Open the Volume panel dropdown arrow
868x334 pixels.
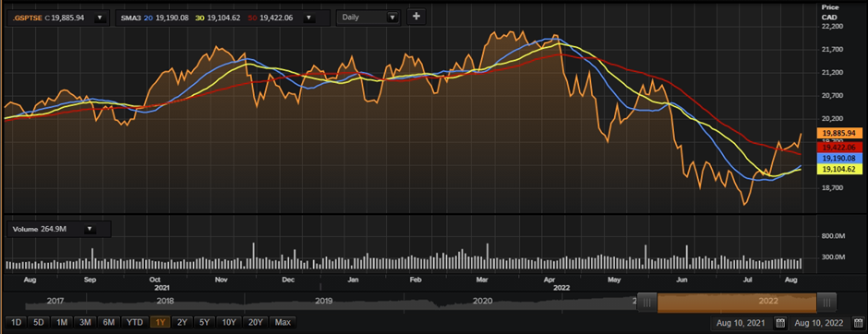coord(90,229)
